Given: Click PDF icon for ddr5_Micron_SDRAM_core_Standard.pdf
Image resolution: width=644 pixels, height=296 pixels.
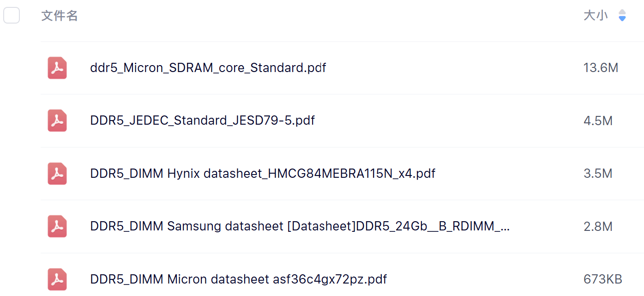Looking at the screenshot, I should (57, 68).
